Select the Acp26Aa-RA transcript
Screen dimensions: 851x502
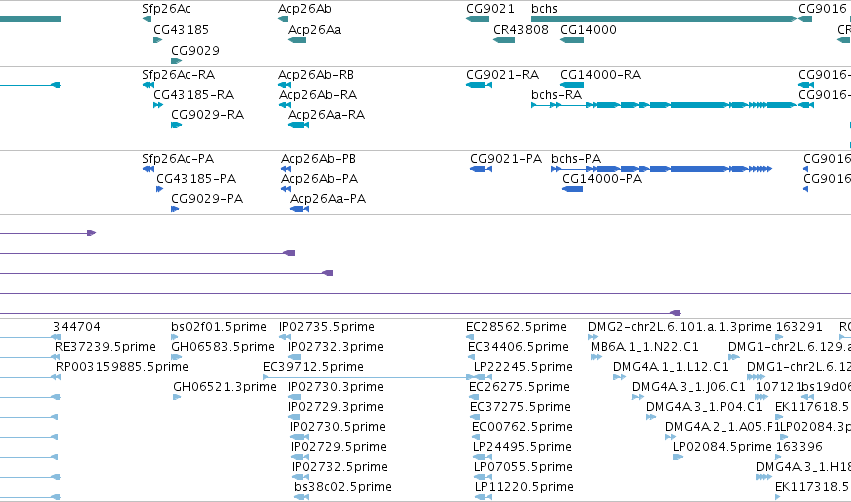[299, 125]
